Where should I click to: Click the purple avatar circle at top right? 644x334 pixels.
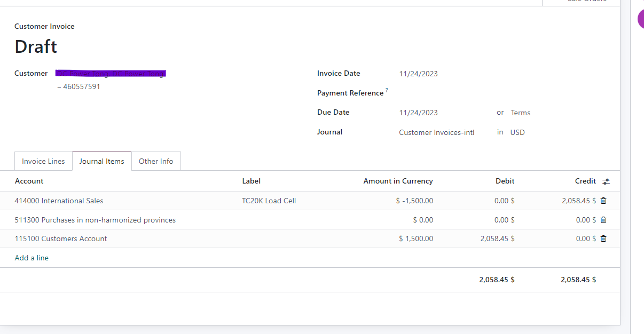pyautogui.click(x=641, y=19)
